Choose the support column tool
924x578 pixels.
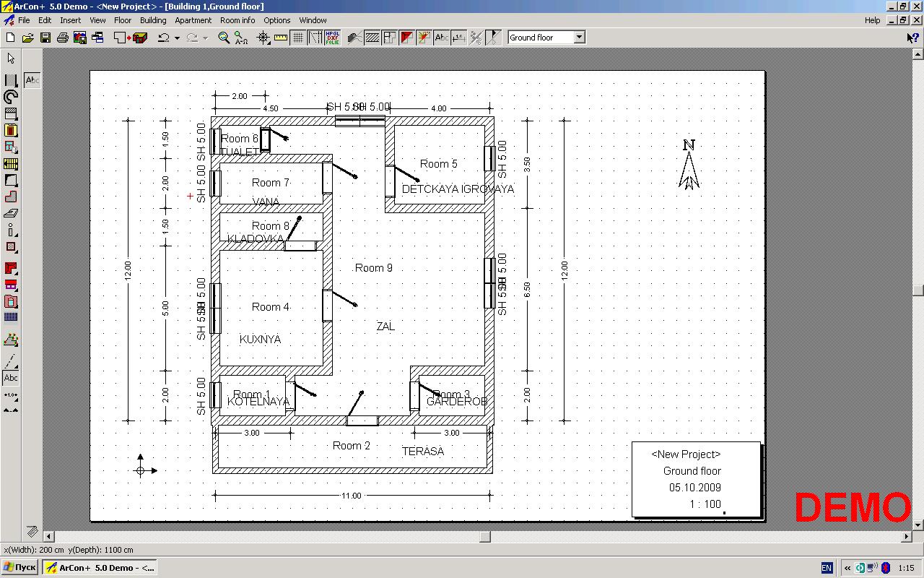click(11, 230)
